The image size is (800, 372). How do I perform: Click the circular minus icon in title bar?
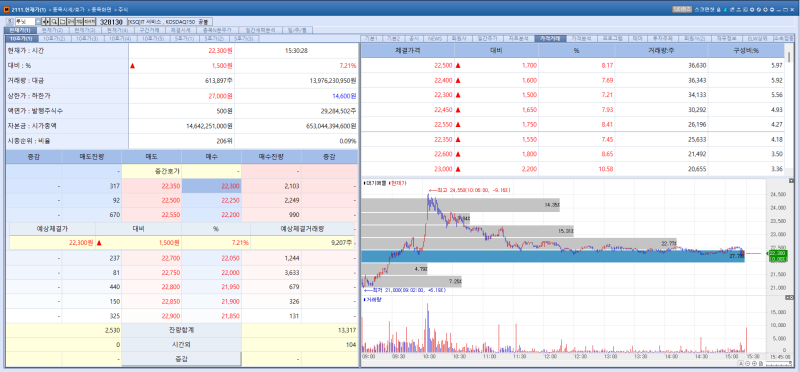pos(772,9)
